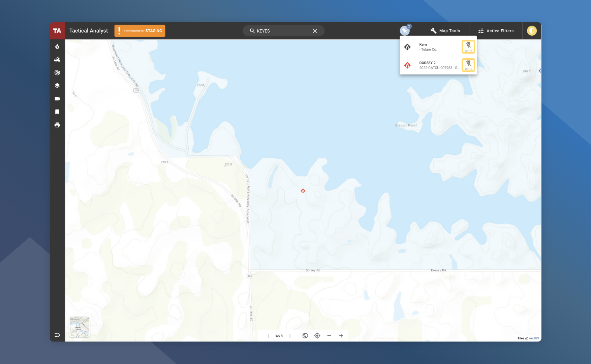Click the globe icon in bottom toolbar
The image size is (591, 364).
(305, 336)
